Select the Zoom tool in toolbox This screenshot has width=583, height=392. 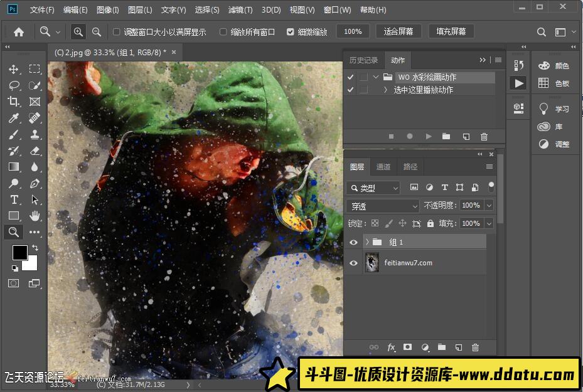(x=14, y=232)
